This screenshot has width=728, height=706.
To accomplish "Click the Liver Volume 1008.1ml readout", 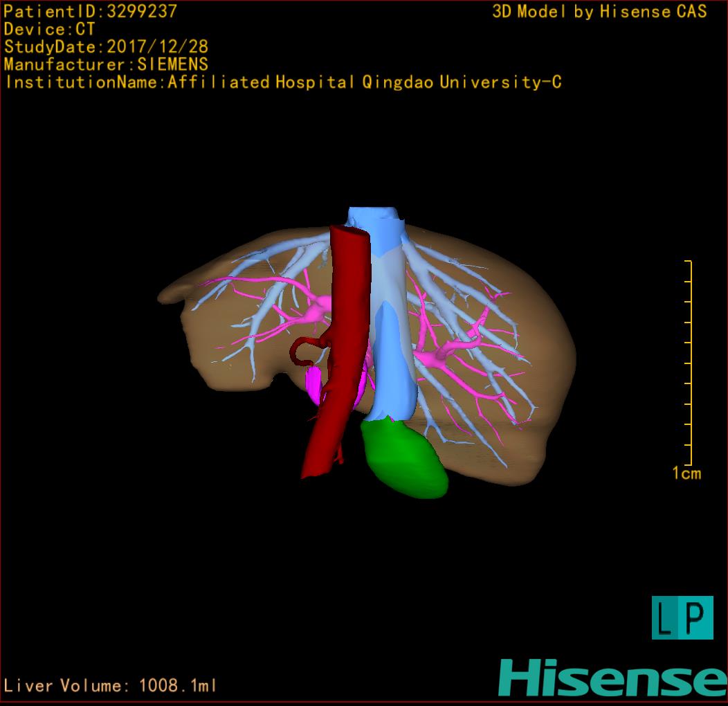I will click(x=111, y=686).
